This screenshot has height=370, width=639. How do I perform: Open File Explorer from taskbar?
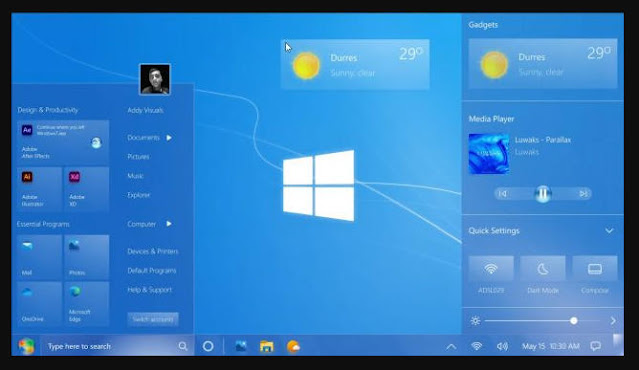[x=267, y=346]
